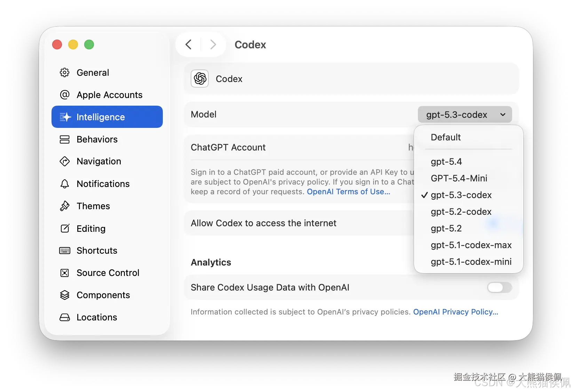572x392 pixels.
Task: Click the Codex window title
Action: tap(250, 44)
